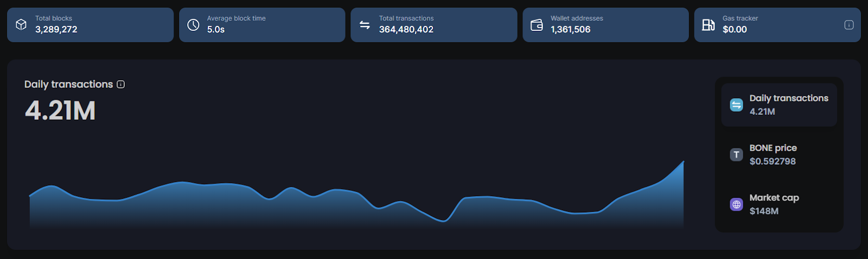The image size is (868, 259).
Task: Open the Total transactions stat card
Action: point(433,24)
